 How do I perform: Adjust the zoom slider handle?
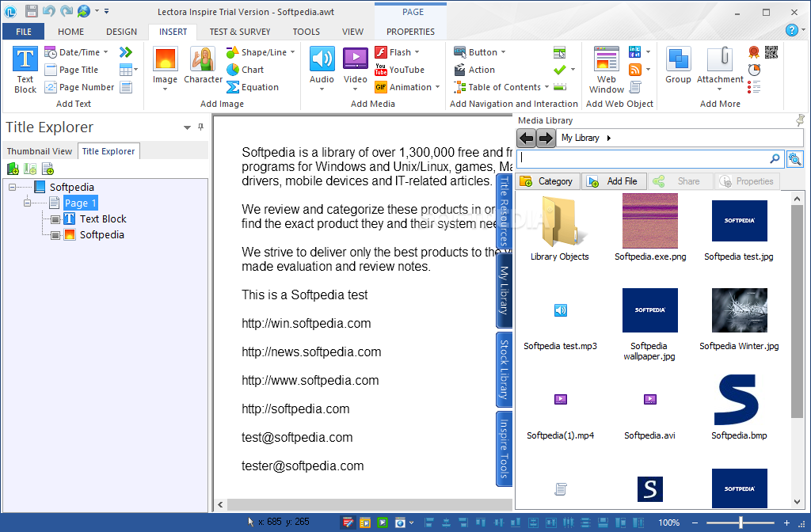741,522
